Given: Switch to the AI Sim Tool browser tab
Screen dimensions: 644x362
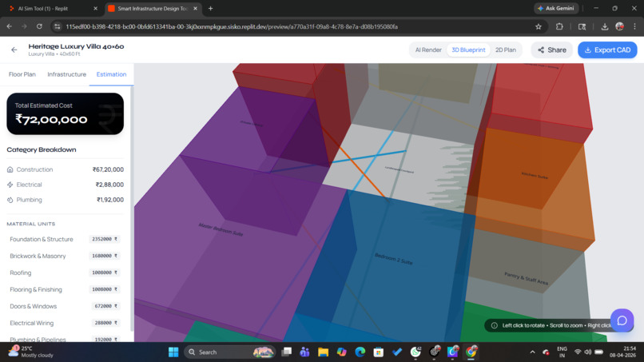Looking at the screenshot, I should point(54,8).
